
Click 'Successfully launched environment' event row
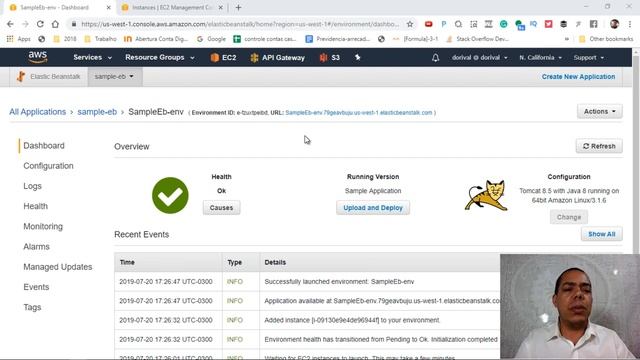[307, 282]
